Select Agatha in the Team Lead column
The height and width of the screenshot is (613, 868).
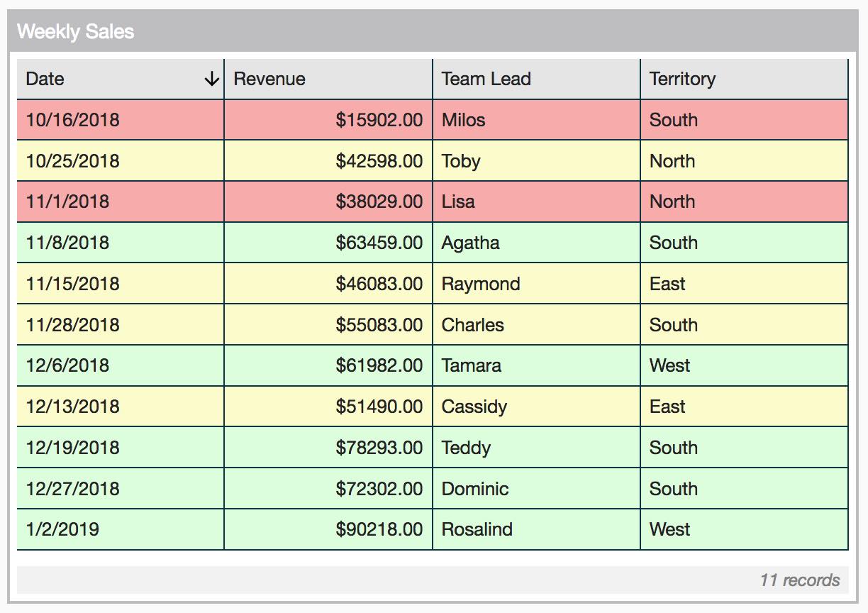pos(470,243)
